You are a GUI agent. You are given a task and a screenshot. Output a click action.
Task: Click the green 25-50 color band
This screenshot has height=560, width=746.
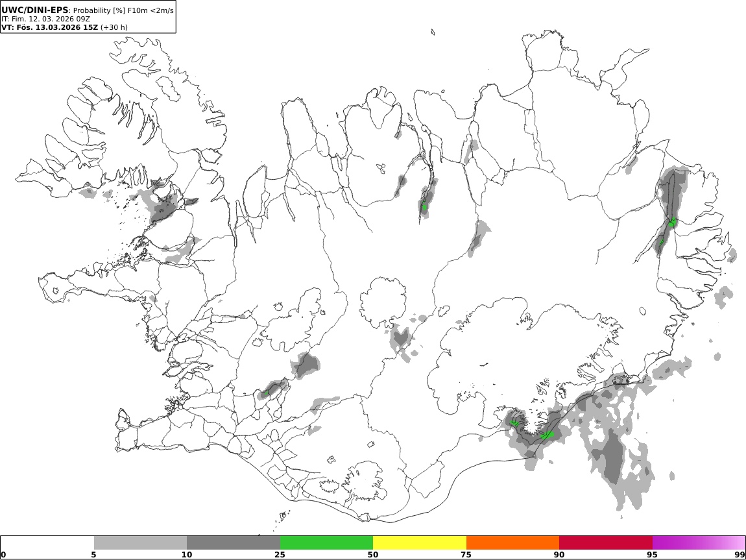coord(326,542)
